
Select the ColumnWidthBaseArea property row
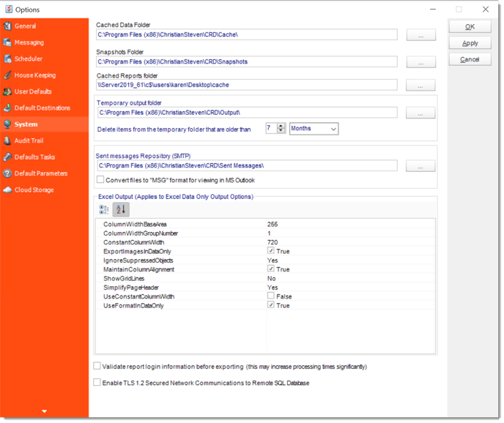click(265, 224)
